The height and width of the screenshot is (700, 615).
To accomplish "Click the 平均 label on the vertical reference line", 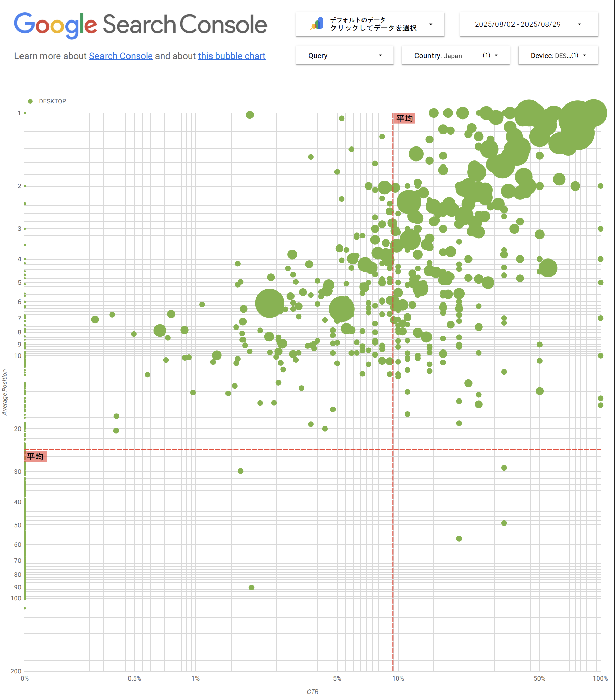I will (404, 118).
